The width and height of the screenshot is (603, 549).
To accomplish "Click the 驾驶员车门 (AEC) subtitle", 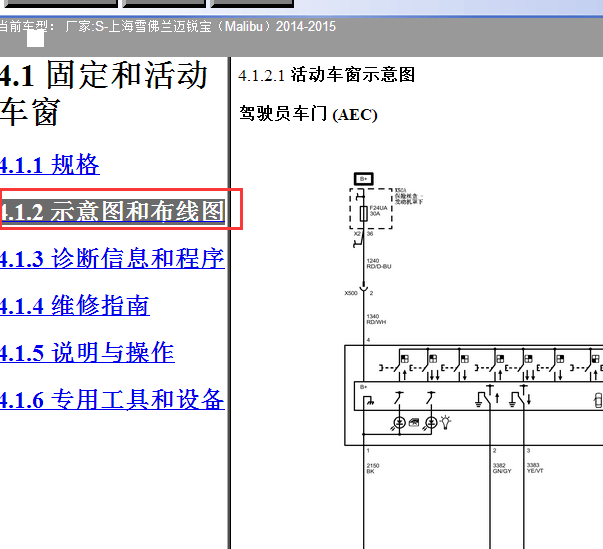I will tap(308, 114).
